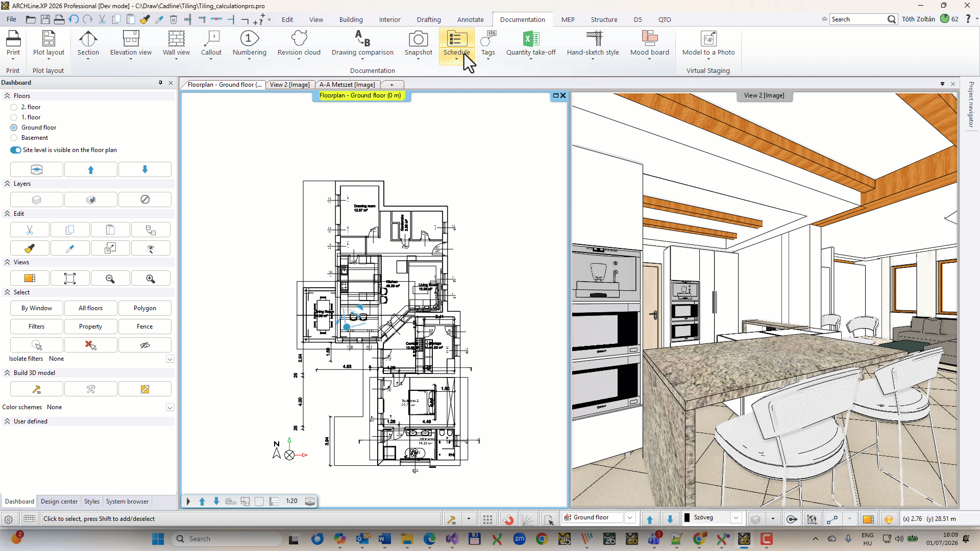Screen dimensions: 980x551
Task: Click the deselect red X icon in Select
Action: 91,345
